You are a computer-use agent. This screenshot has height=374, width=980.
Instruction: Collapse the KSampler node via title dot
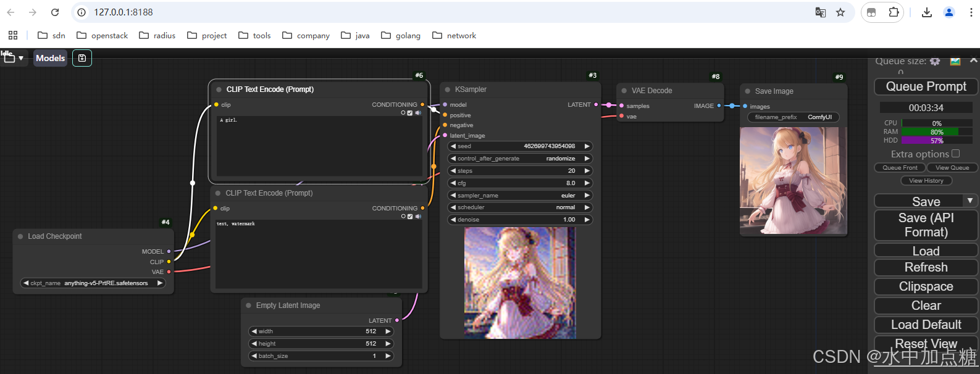[448, 90]
